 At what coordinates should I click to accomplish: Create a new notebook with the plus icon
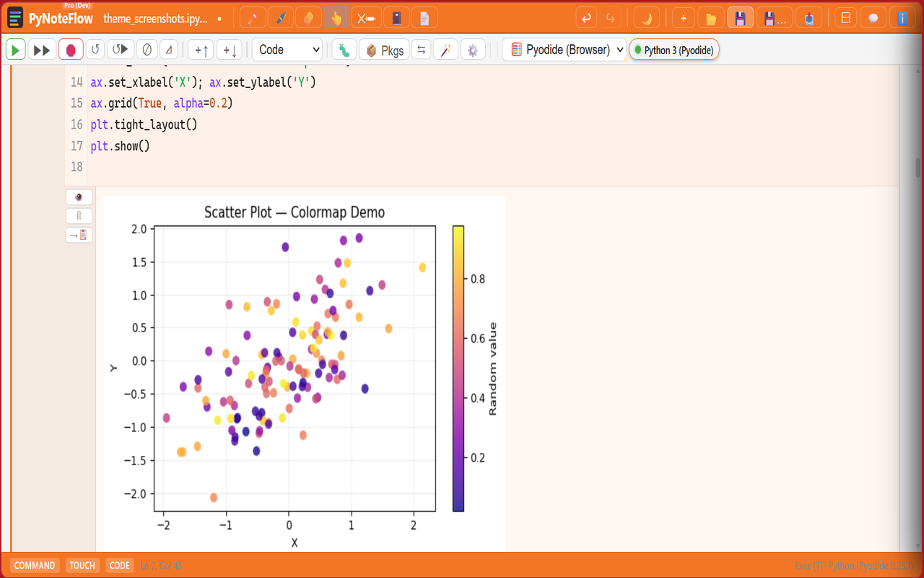683,18
